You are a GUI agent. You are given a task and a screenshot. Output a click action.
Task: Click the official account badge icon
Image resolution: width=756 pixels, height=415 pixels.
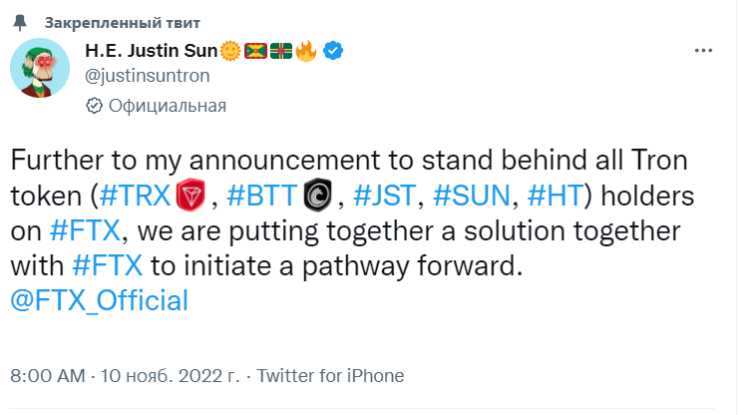point(94,106)
